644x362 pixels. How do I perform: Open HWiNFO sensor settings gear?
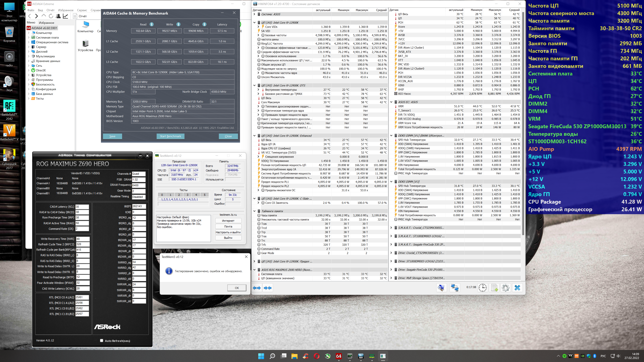(x=505, y=288)
